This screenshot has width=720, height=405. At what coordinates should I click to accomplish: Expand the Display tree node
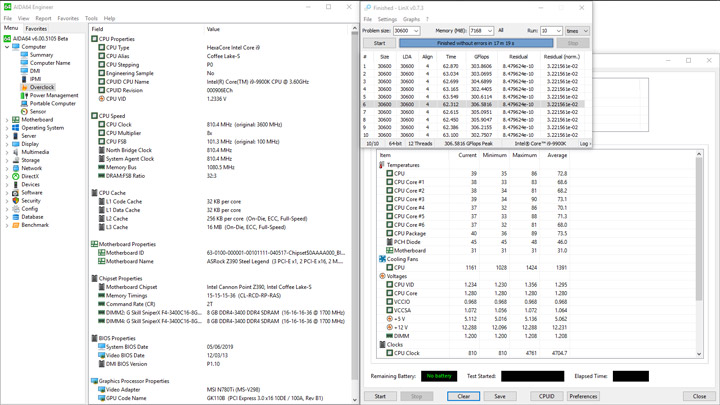coord(7,144)
